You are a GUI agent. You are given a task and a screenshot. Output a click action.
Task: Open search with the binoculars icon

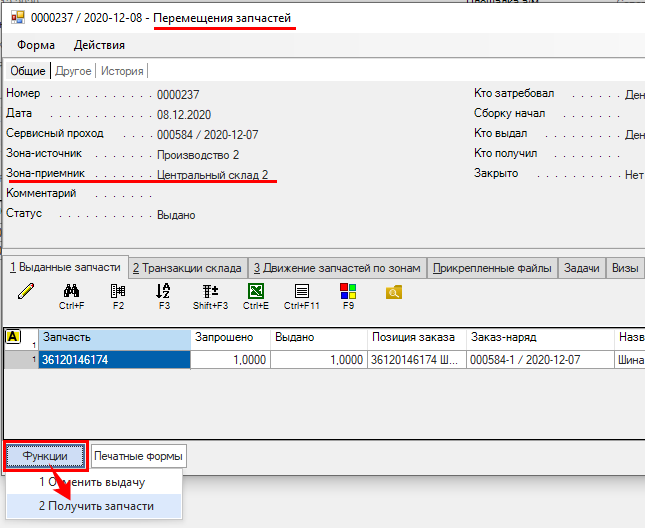coord(71,292)
